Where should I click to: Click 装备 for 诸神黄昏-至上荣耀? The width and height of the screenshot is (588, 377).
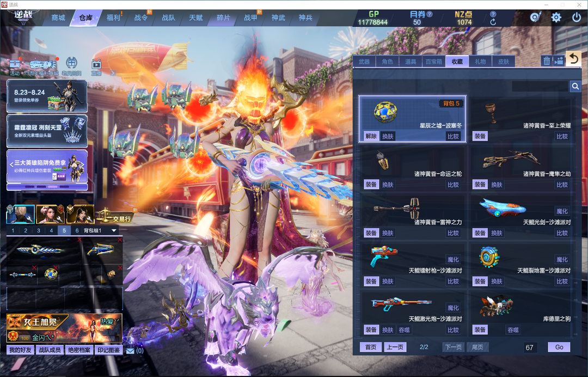tap(480, 136)
